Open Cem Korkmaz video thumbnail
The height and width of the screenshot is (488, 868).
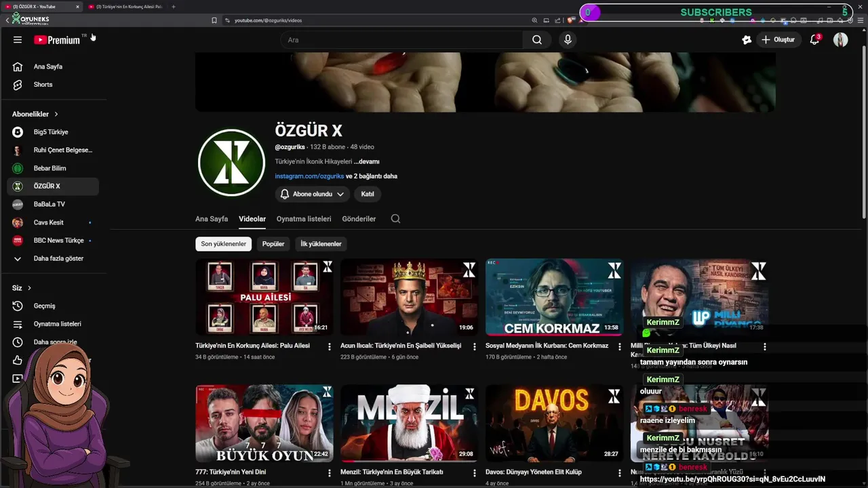pyautogui.click(x=555, y=297)
